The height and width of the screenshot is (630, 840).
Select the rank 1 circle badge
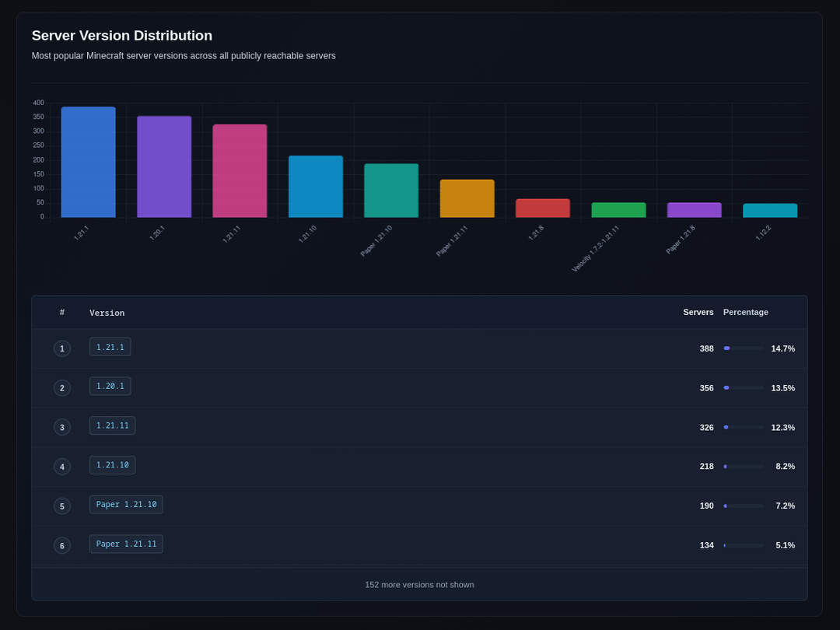point(62,348)
